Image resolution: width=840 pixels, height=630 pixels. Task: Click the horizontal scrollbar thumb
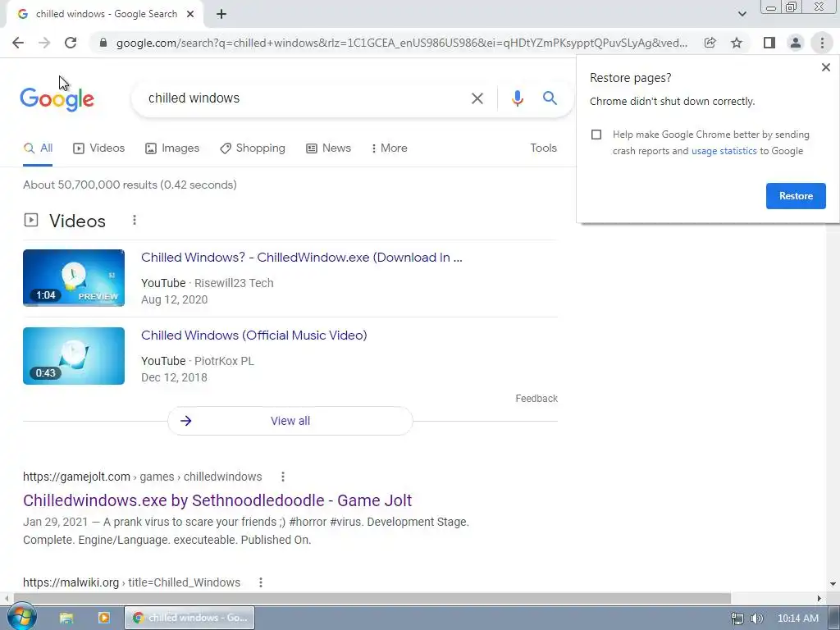tap(372, 598)
